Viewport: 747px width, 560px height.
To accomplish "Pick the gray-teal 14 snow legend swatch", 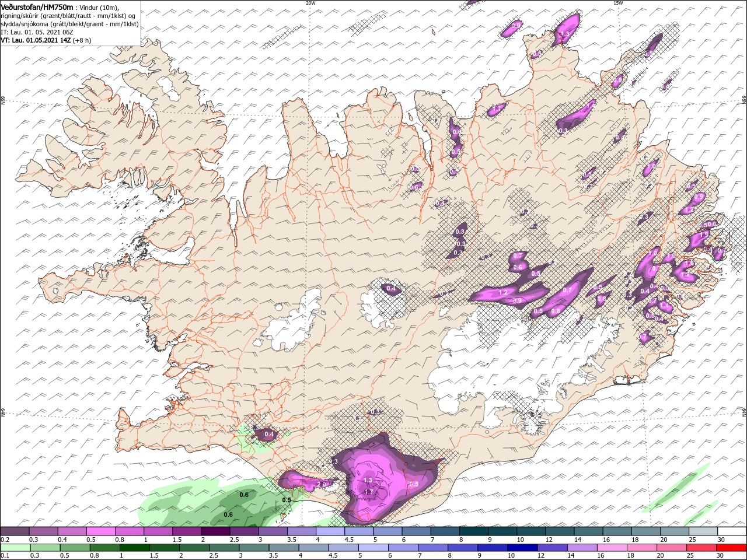I will pyautogui.click(x=588, y=531).
